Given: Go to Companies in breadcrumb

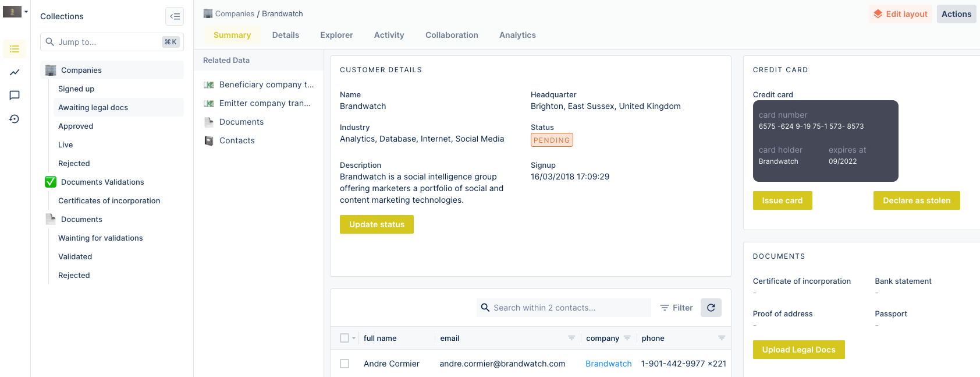Looking at the screenshot, I should tap(235, 13).
